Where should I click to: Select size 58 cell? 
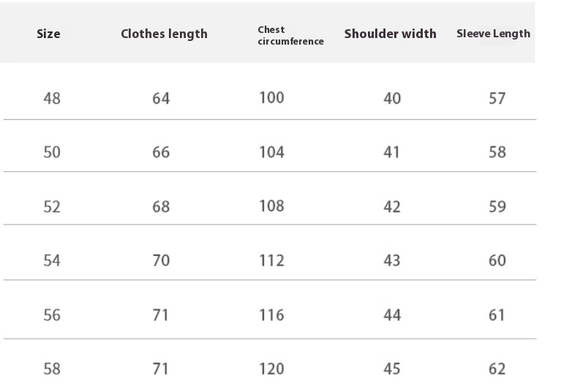[52, 369]
